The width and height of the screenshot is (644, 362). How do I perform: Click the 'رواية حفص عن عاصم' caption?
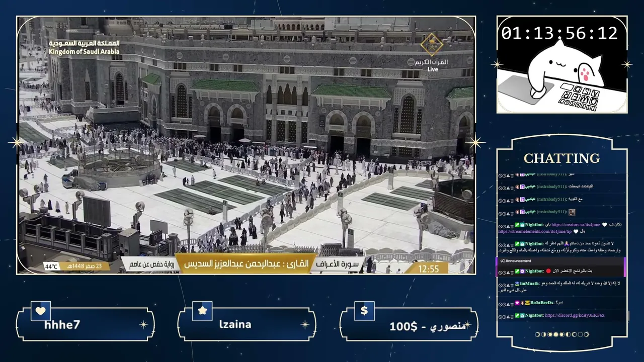tap(152, 264)
